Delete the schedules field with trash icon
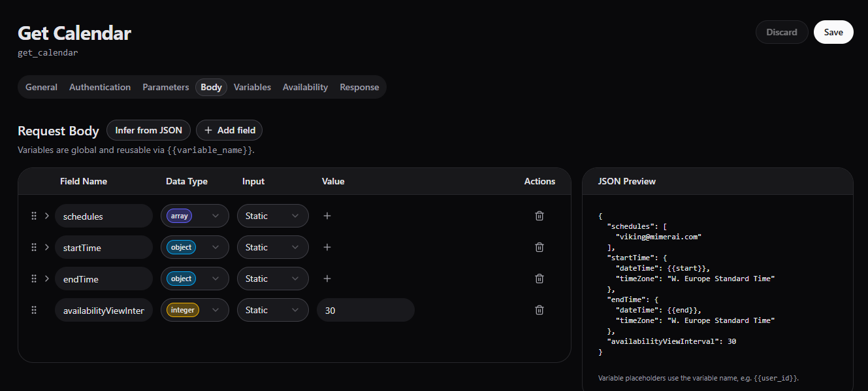 (539, 216)
